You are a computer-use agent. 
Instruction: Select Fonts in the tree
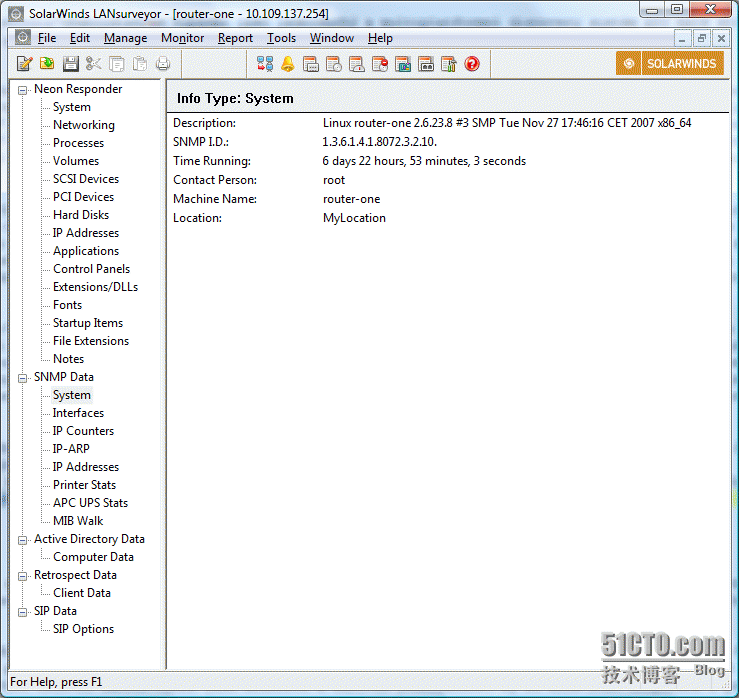pyautogui.click(x=67, y=305)
